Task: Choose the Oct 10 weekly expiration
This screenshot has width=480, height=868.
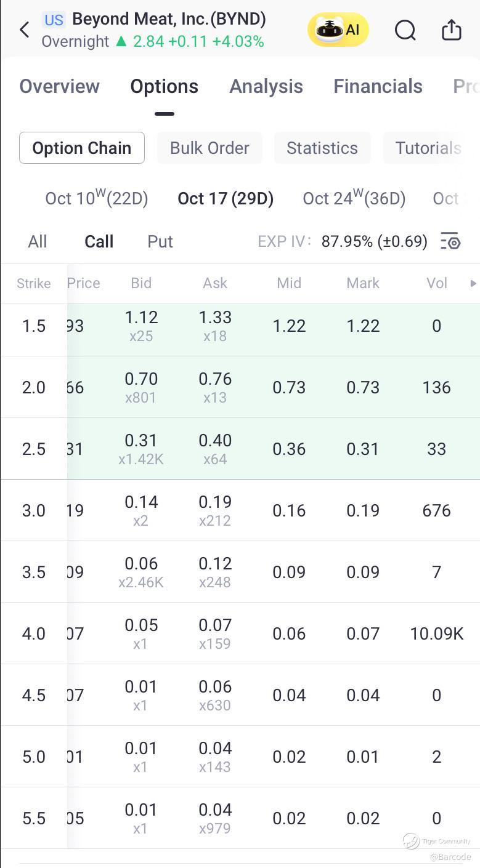Action: tap(97, 198)
